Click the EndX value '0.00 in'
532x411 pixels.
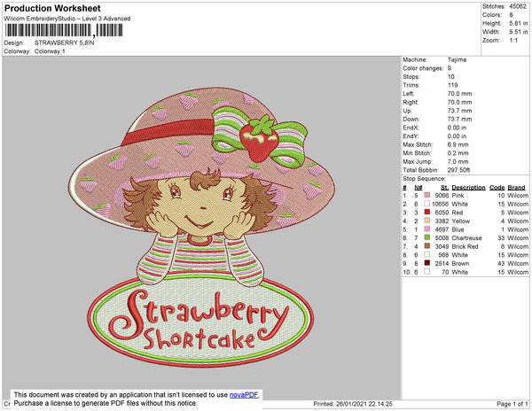click(x=457, y=128)
